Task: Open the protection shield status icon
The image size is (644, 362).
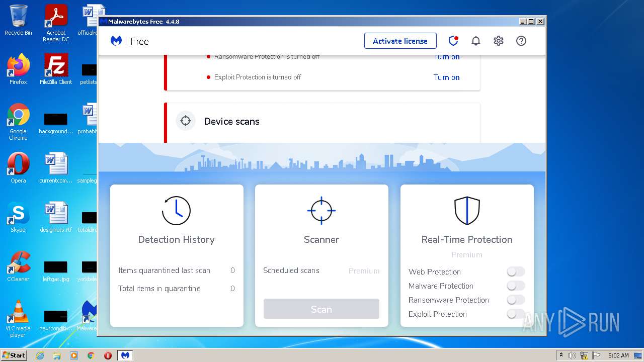Action: [x=453, y=41]
